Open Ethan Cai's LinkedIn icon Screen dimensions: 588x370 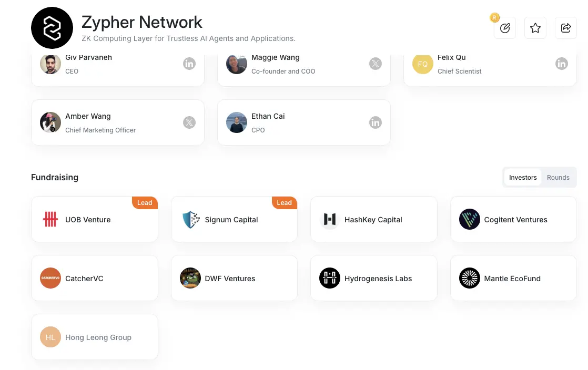(376, 123)
